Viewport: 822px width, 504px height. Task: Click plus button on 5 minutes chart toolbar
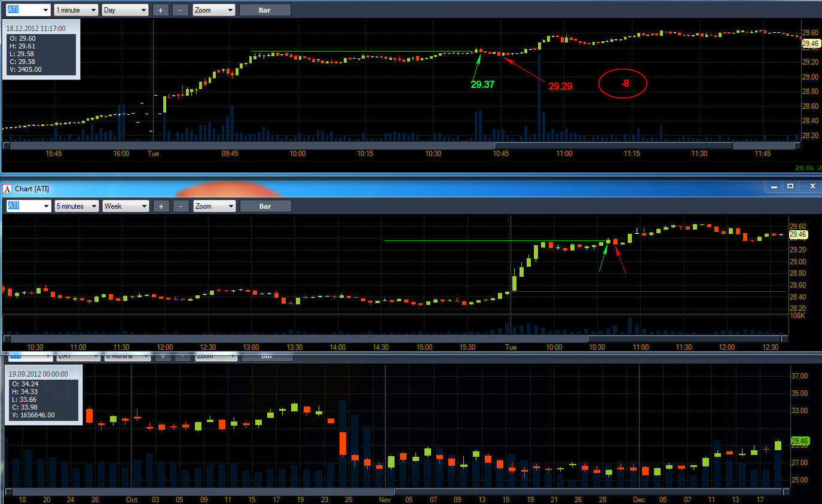click(161, 206)
